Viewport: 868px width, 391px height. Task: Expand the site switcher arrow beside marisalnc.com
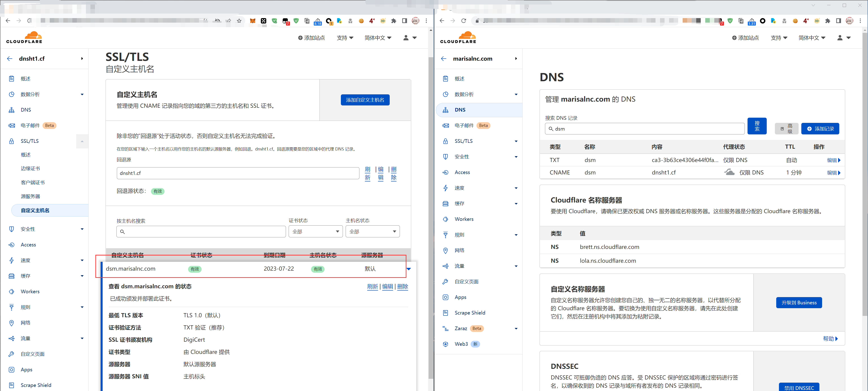pyautogui.click(x=516, y=59)
